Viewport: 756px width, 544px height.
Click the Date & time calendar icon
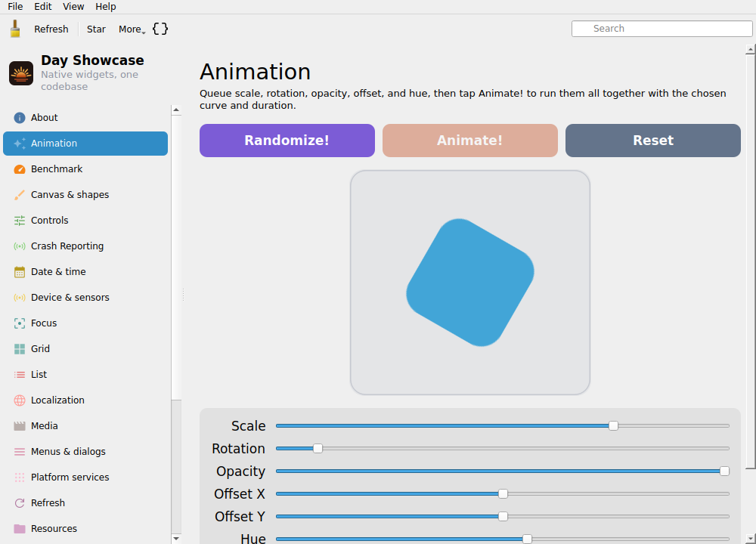[x=20, y=272]
